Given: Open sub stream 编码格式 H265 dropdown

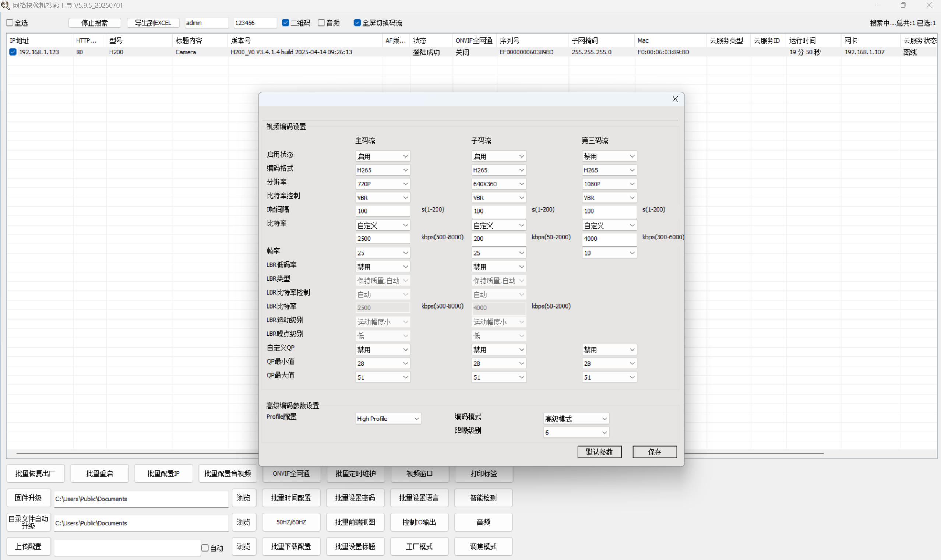Looking at the screenshot, I should coord(499,170).
